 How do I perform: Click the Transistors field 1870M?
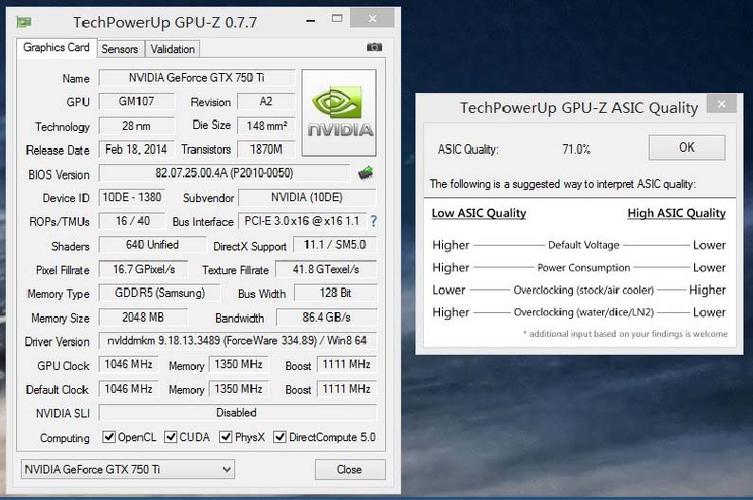(x=266, y=149)
